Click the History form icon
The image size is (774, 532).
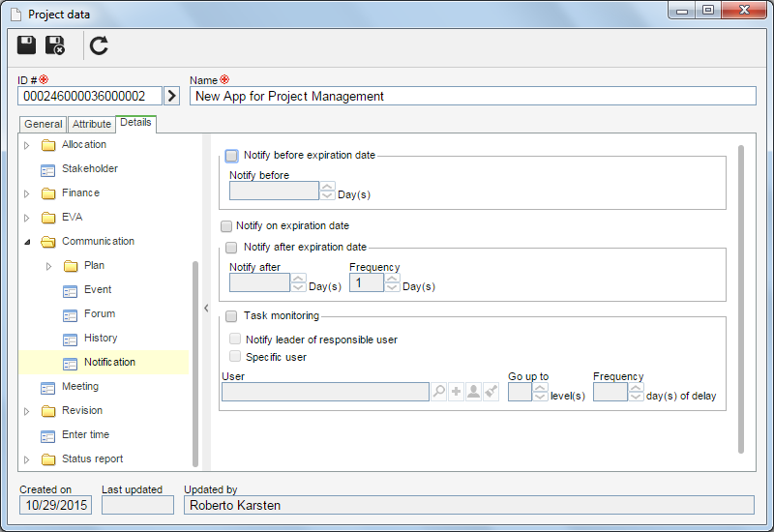(70, 340)
